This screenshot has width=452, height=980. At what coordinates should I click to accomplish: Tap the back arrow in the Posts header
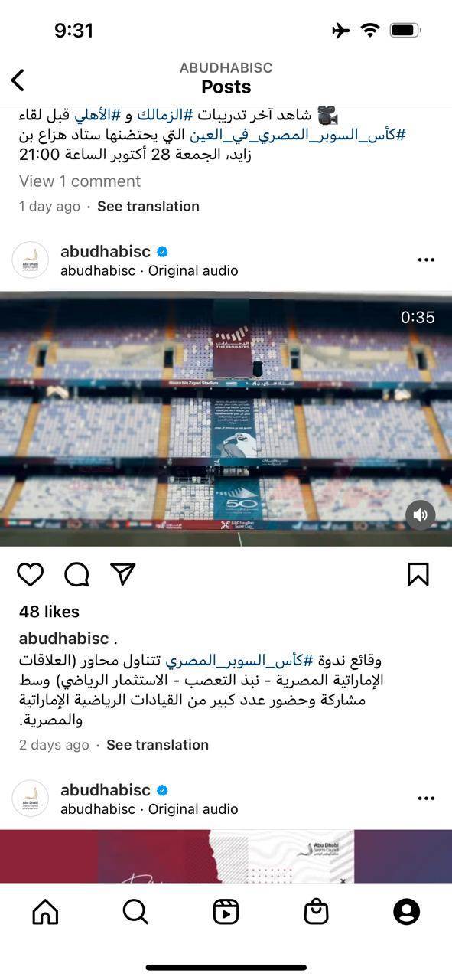click(18, 80)
